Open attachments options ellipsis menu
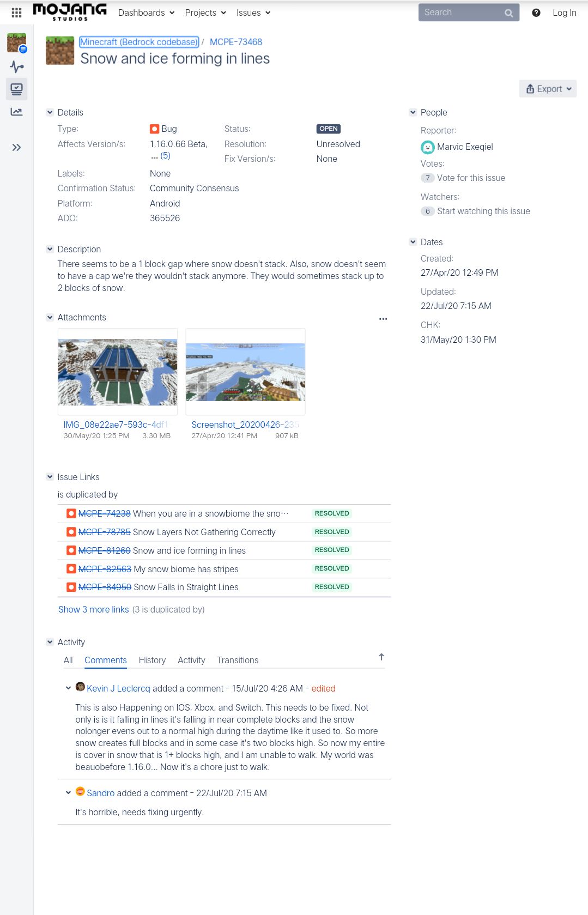588x915 pixels. (x=383, y=319)
